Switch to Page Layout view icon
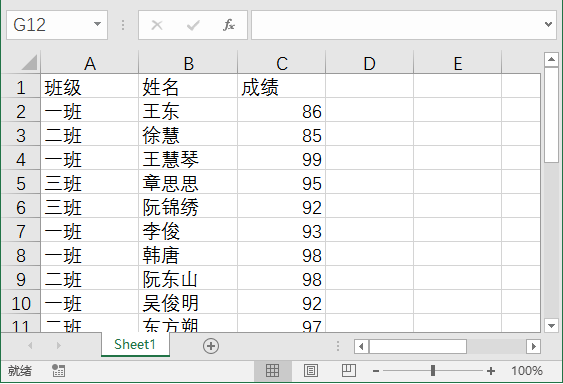This screenshot has width=563, height=384. pyautogui.click(x=311, y=370)
